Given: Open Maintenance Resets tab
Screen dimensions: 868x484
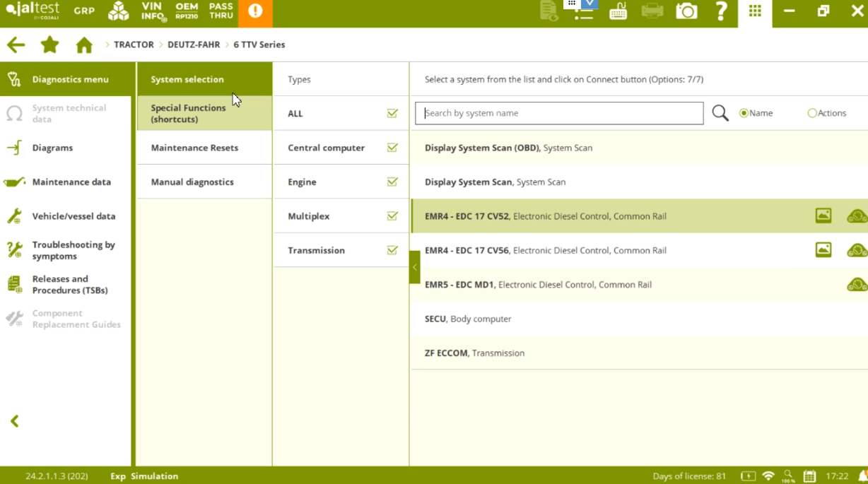Looking at the screenshot, I should tap(194, 148).
